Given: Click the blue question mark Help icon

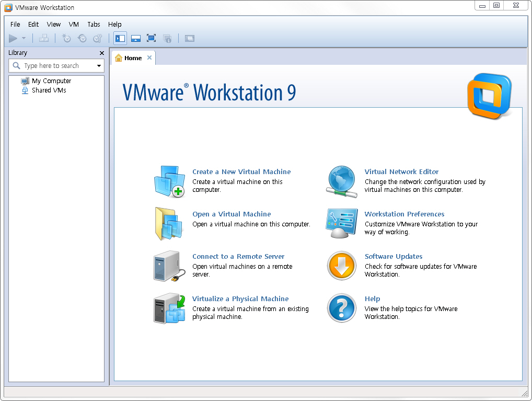Looking at the screenshot, I should tap(342, 308).
